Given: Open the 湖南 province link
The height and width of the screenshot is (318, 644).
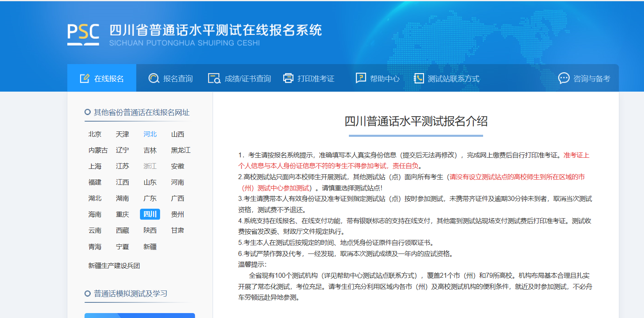Looking at the screenshot, I should pyautogui.click(x=122, y=198).
